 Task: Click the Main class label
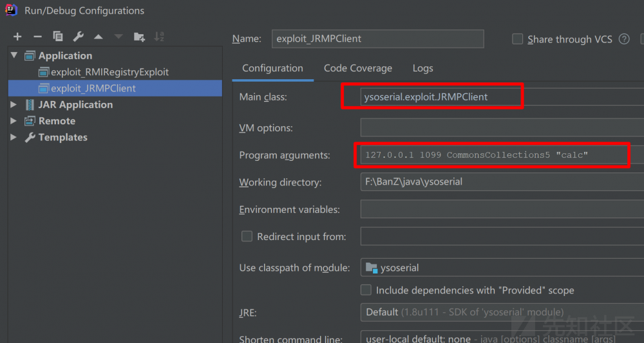pyautogui.click(x=263, y=97)
